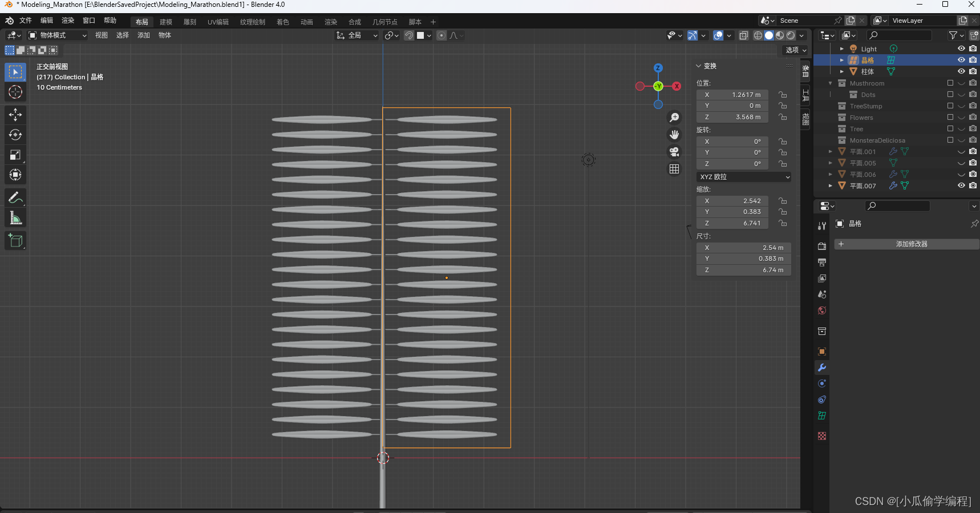Select the Measure tool
This screenshot has height=513, width=980.
click(x=15, y=218)
